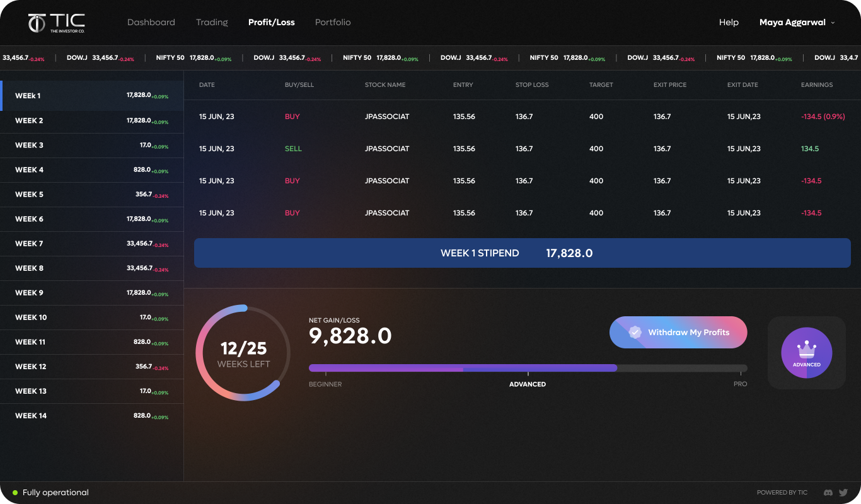The width and height of the screenshot is (861, 504).
Task: Select WEEK 7 in the sidebar
Action: tap(91, 243)
